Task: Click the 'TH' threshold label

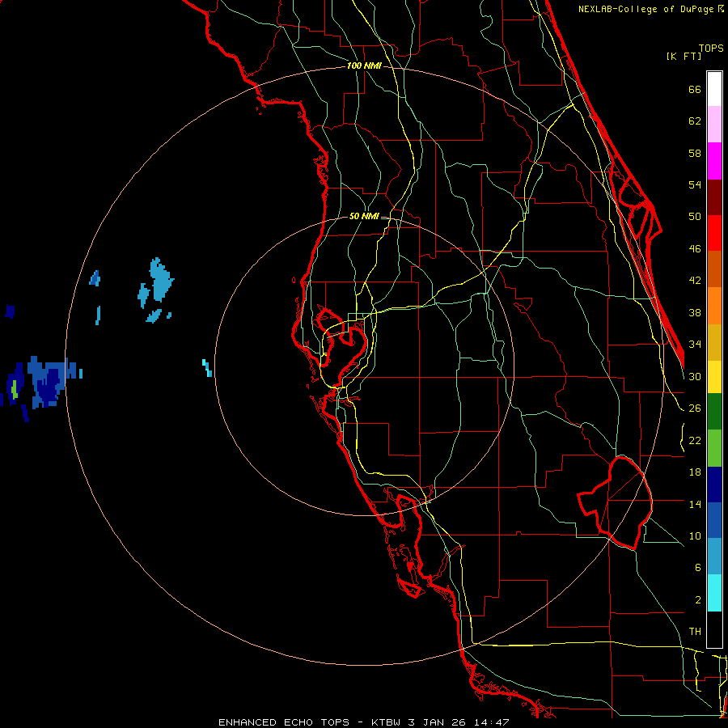Action: pyautogui.click(x=695, y=632)
